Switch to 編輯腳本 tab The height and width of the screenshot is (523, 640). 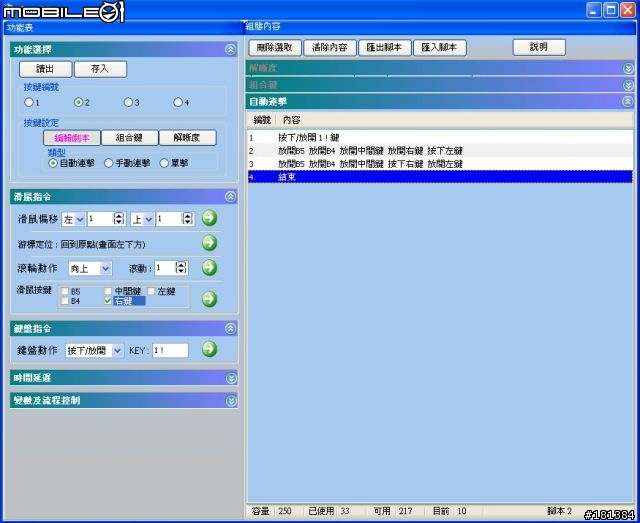pyautogui.click(x=72, y=138)
